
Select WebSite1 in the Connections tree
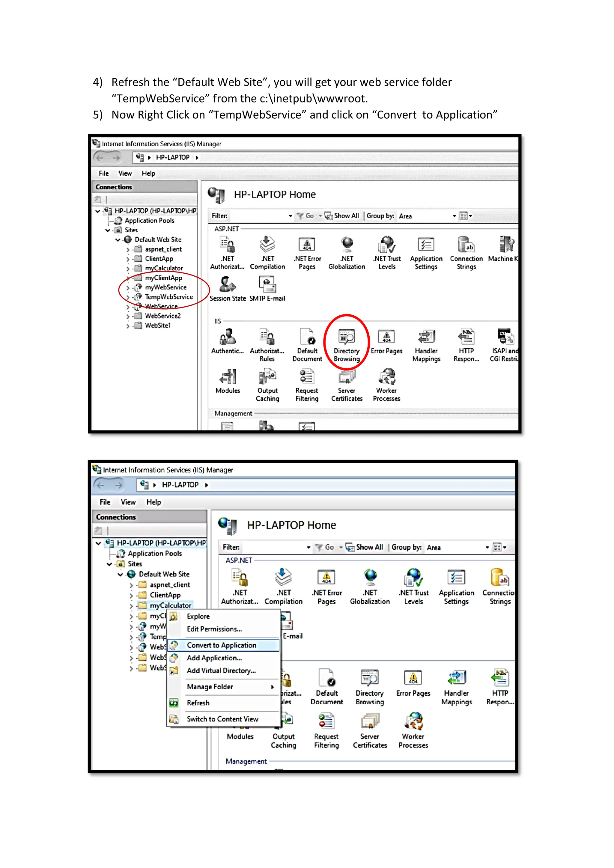click(x=158, y=325)
